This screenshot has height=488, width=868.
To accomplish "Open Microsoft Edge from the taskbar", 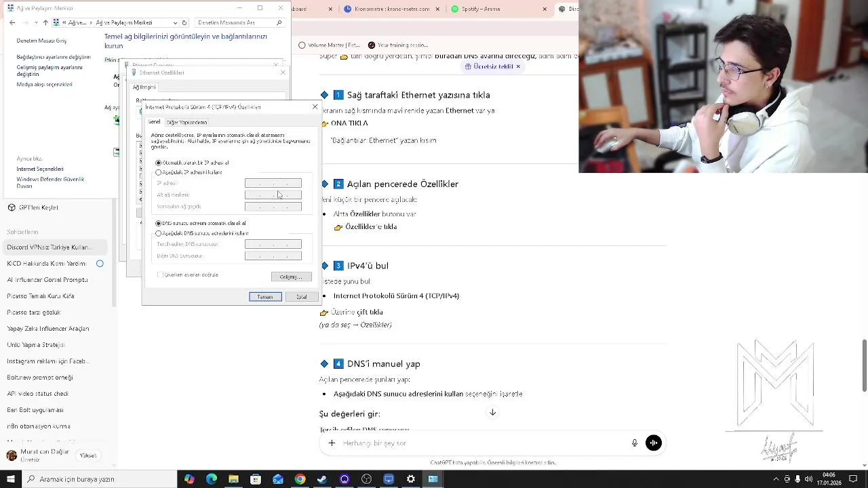I will point(212,479).
